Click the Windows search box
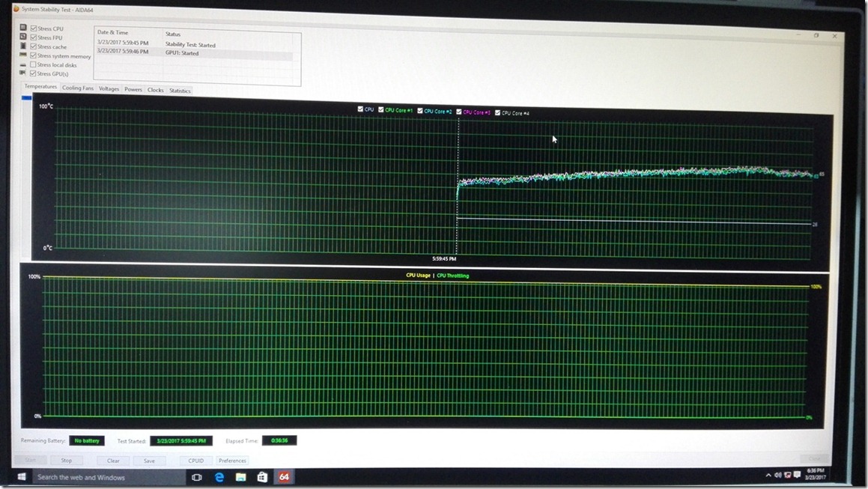Viewport: 868px width, 489px height. [x=105, y=477]
